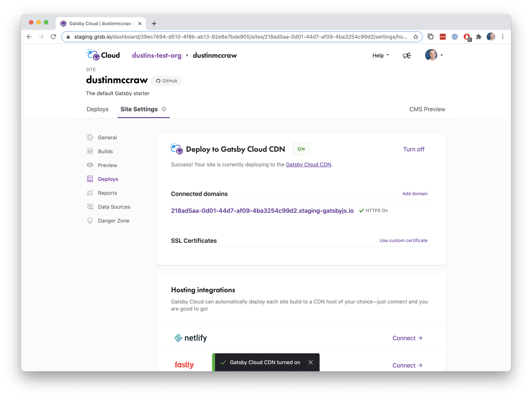Open the staging-gatsbyjs.io domain link

(262, 211)
